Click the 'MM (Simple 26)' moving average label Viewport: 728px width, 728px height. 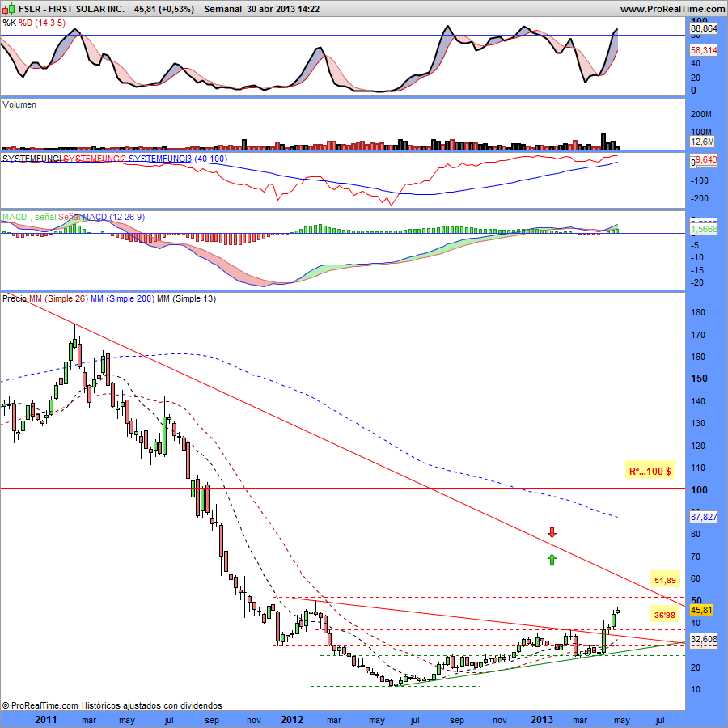coord(58,298)
